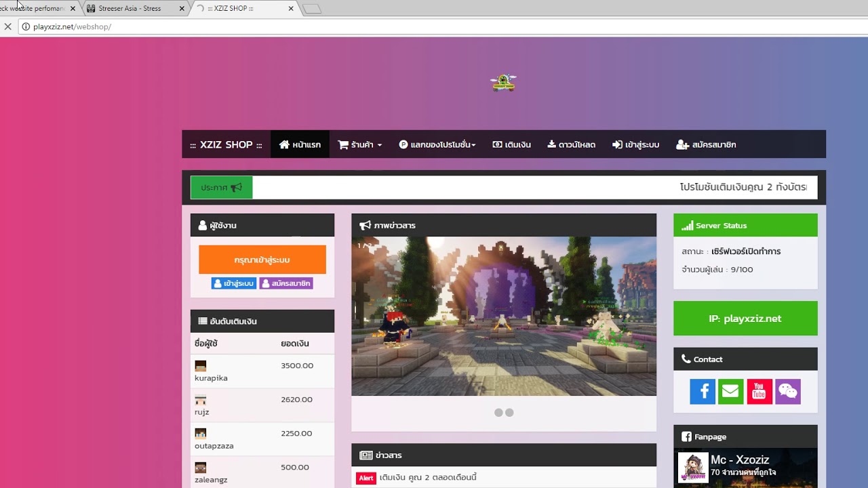The height and width of the screenshot is (488, 868).
Task: Click the orange กรุณาเข้าสู่ระบบ button
Action: pos(262,260)
